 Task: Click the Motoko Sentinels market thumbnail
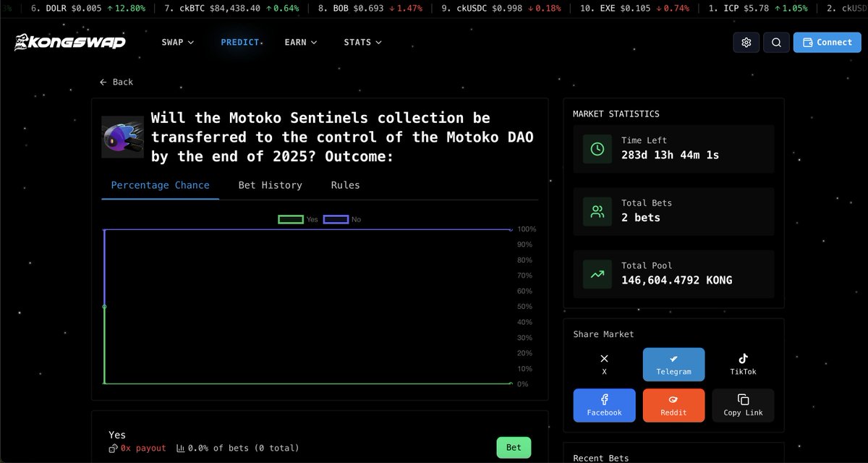pos(122,137)
